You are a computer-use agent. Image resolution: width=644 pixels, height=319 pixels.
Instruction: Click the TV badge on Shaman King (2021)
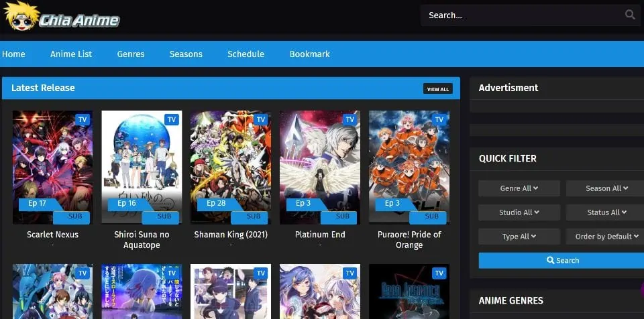[261, 119]
